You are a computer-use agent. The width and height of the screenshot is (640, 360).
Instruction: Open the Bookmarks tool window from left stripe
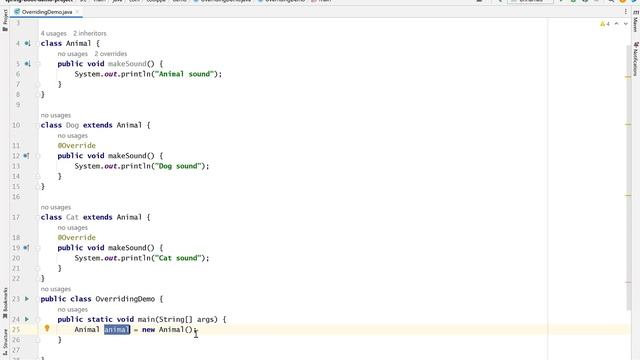(x=5, y=303)
